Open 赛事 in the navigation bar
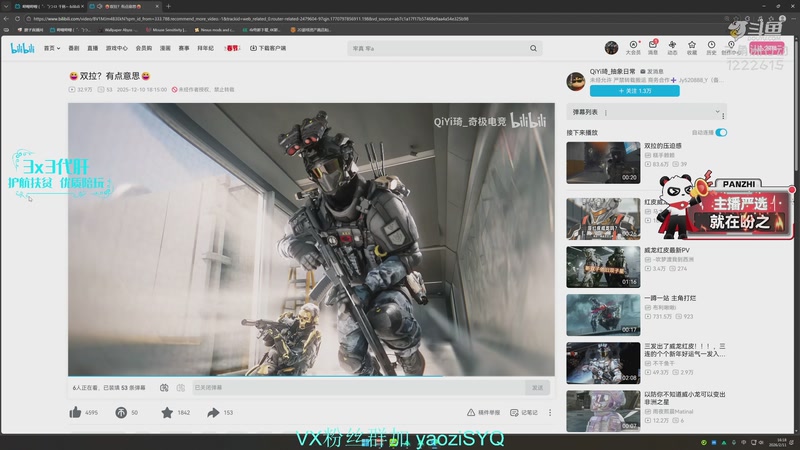800x450 pixels. coord(184,48)
